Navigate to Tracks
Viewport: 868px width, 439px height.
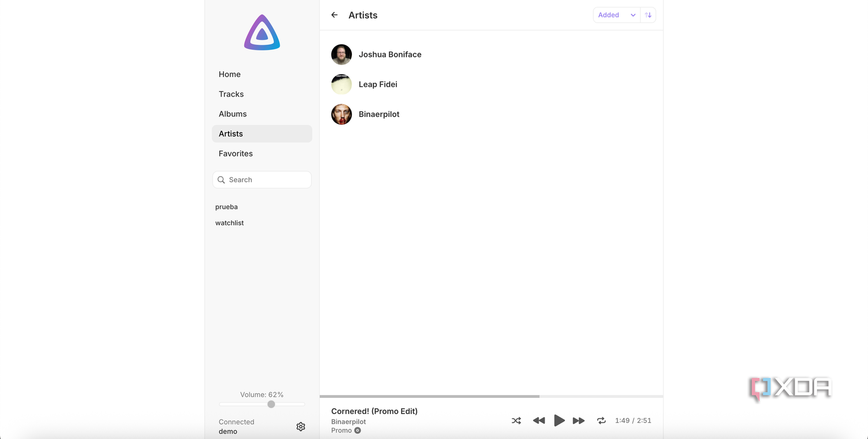pos(262,94)
